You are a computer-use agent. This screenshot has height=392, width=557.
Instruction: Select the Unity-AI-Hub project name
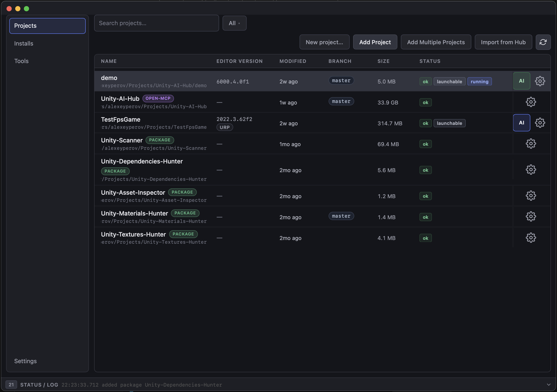pos(120,99)
